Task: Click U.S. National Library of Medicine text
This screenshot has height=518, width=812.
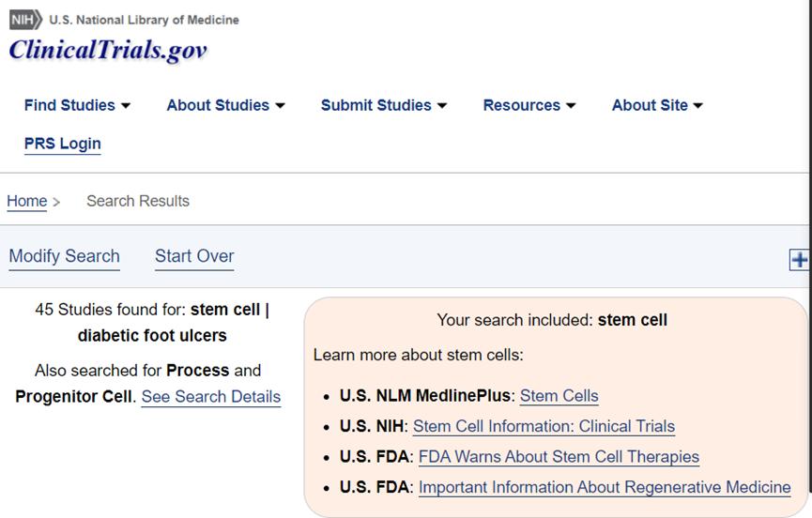Action: pyautogui.click(x=144, y=20)
